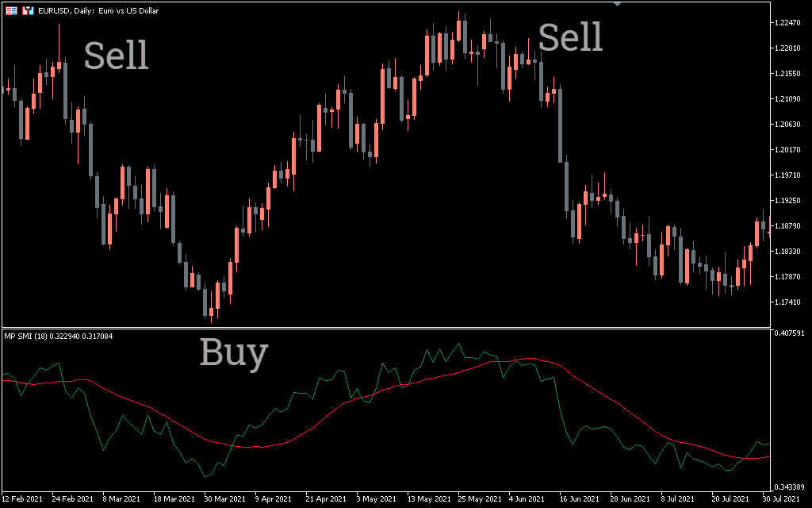
Task: Click the 1.19710 price scale label
Action: (787, 175)
